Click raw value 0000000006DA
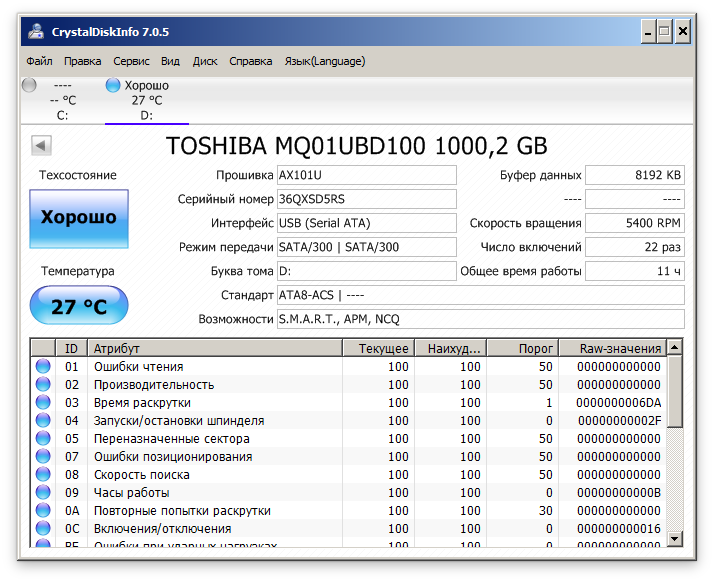The image size is (714, 582). click(618, 403)
